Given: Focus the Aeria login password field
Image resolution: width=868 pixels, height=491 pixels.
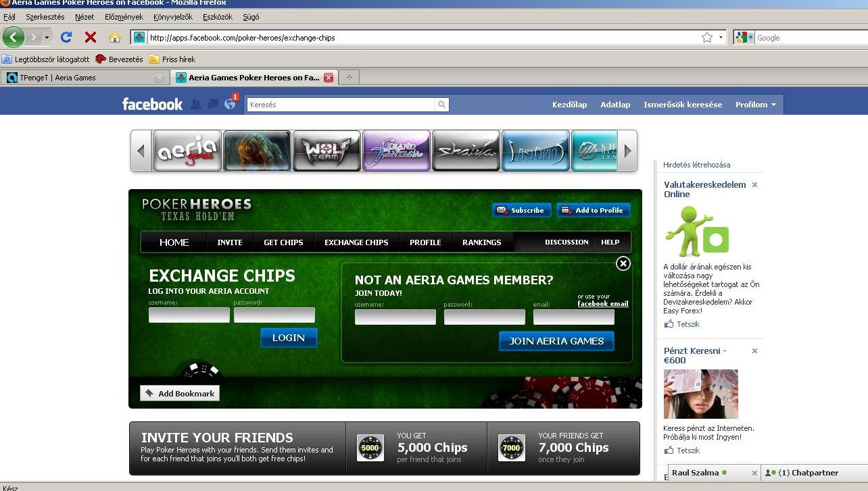Looking at the screenshot, I should pos(274,315).
